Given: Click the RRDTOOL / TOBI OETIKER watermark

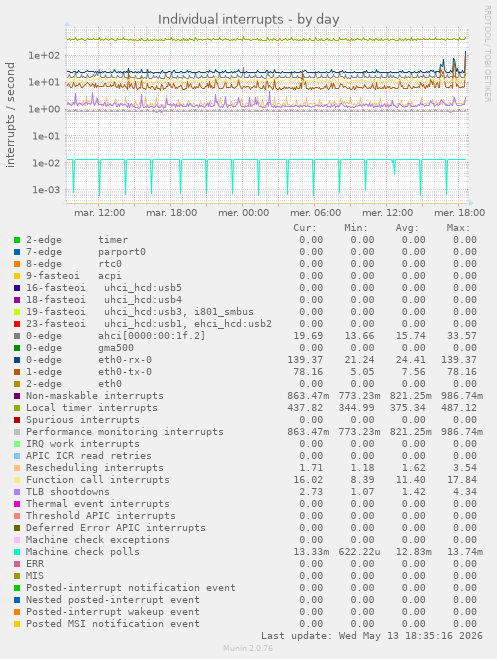Looking at the screenshot, I should point(488,53).
